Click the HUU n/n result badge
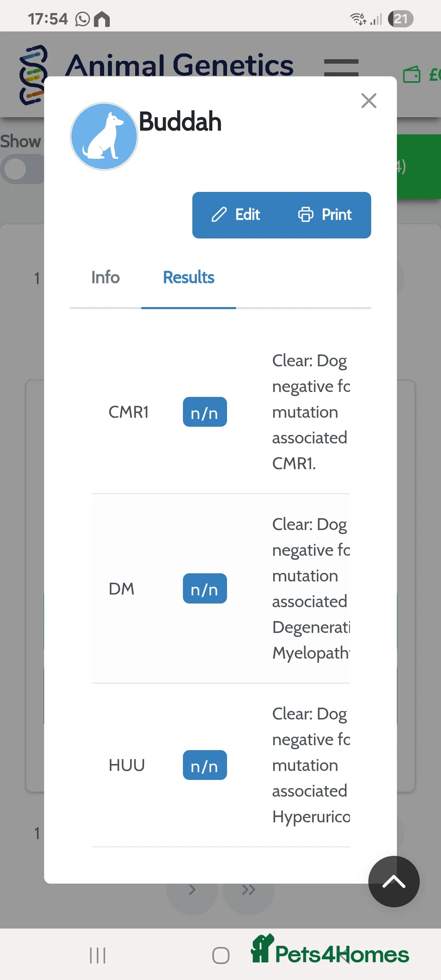 click(x=205, y=765)
